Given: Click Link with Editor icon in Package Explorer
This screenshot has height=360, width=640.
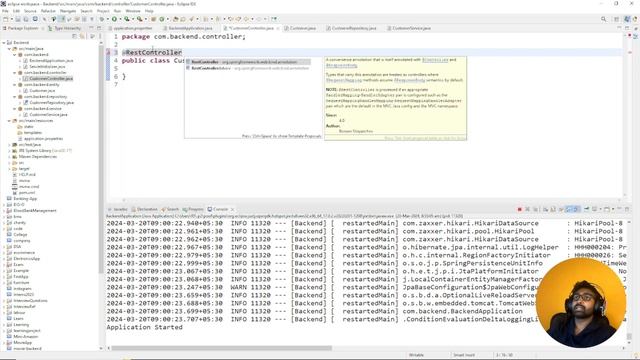Looking at the screenshot, I should [x=82, y=36].
